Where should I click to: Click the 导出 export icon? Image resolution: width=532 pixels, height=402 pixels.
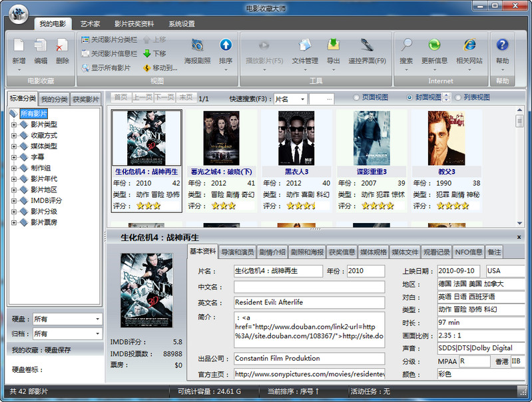coord(333,45)
